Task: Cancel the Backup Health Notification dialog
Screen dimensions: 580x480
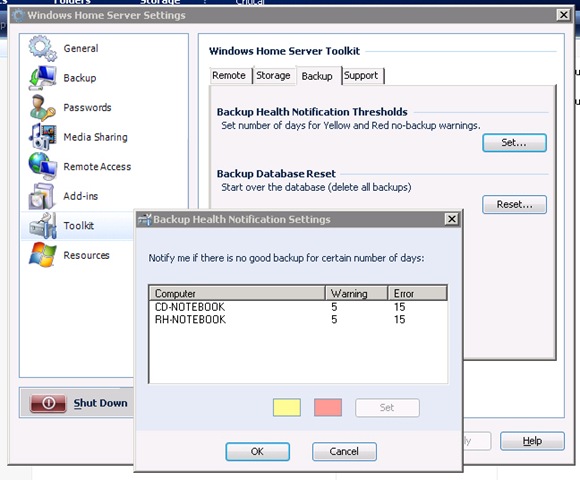Action: (x=344, y=452)
